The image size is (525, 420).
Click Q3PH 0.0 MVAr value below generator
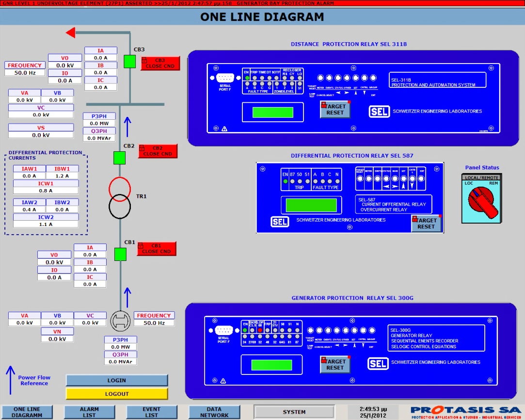tap(121, 362)
